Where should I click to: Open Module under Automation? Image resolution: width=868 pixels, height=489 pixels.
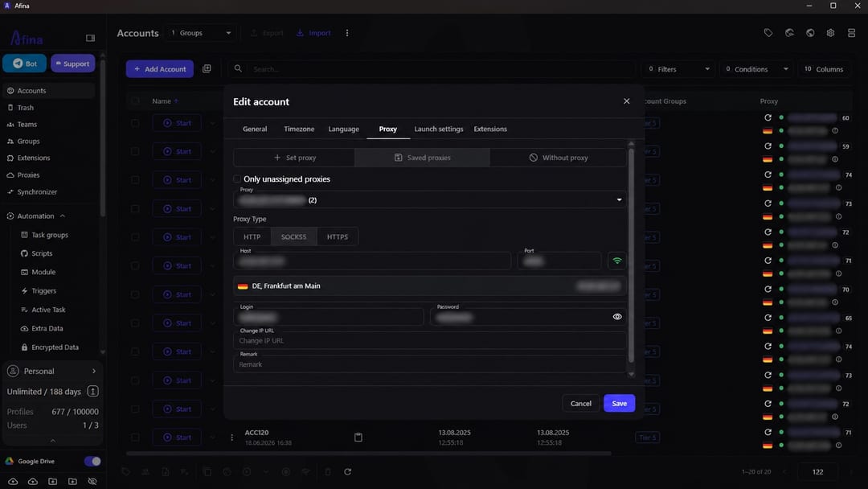43,272
